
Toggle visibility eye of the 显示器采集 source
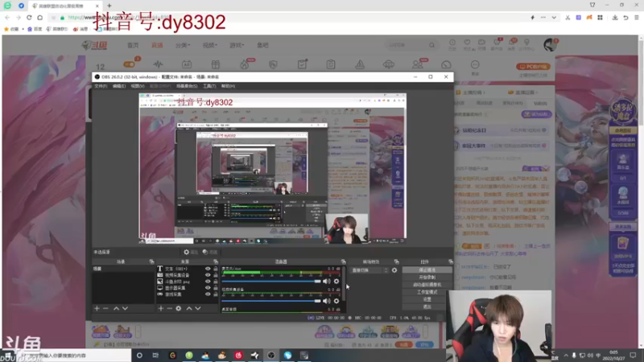(x=208, y=288)
